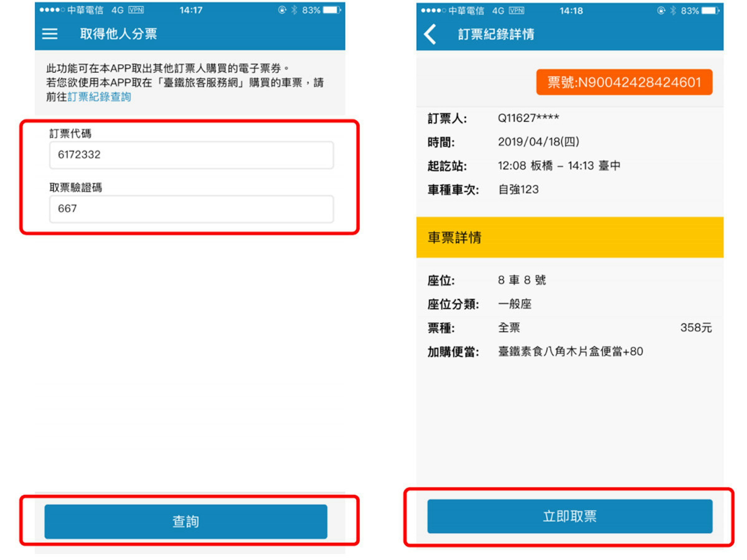Select the 12:08 板橋 – 14:13 臺中 route text
This screenshot has width=747, height=560.
pyautogui.click(x=559, y=166)
